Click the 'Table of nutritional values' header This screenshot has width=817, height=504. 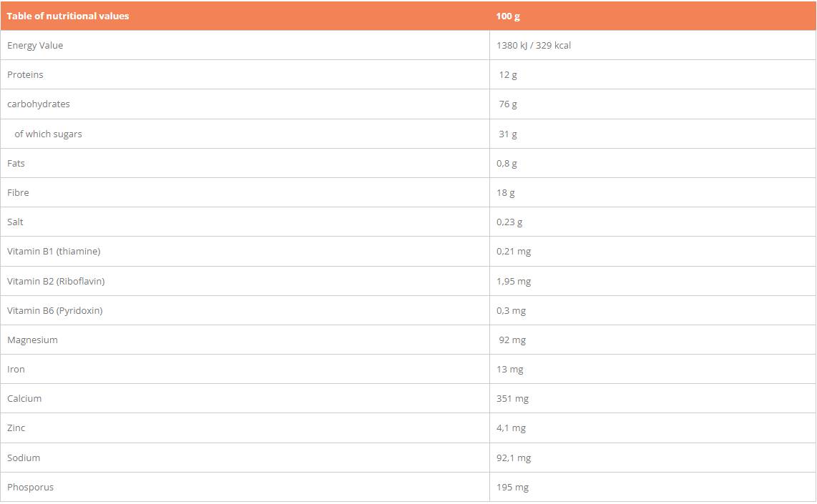(68, 16)
